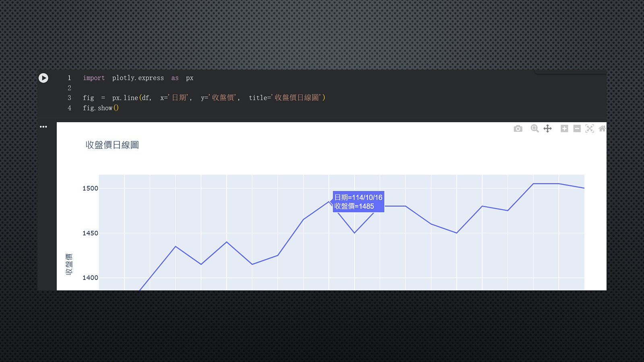644x362 pixels.
Task: Click the Zoom out minus button
Action: click(x=577, y=129)
